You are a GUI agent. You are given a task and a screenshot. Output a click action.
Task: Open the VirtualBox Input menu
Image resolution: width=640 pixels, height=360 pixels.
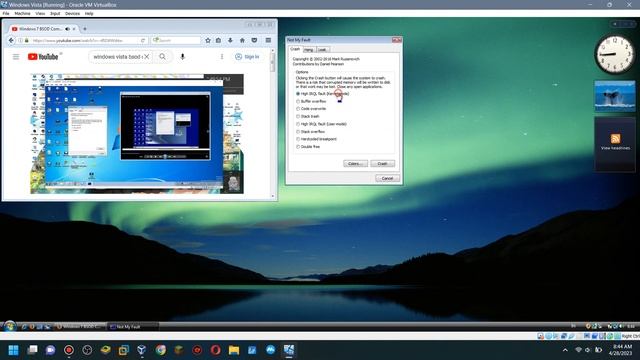click(x=55, y=13)
